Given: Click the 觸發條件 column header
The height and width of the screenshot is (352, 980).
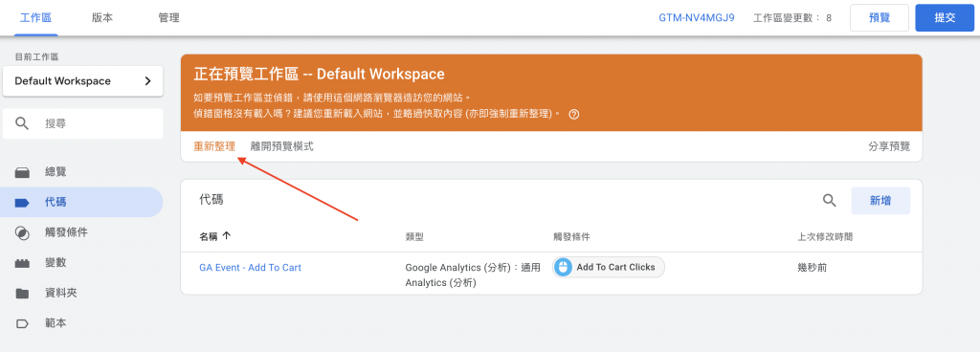Looking at the screenshot, I should [572, 237].
